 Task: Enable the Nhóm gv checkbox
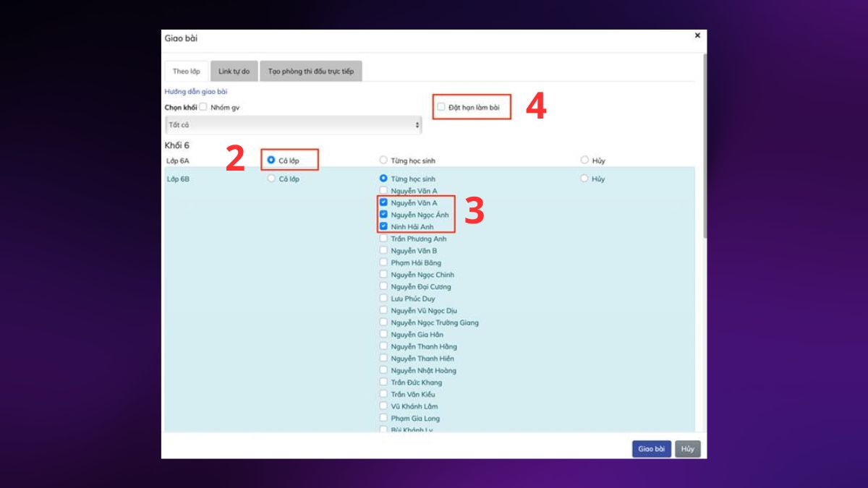[x=203, y=107]
